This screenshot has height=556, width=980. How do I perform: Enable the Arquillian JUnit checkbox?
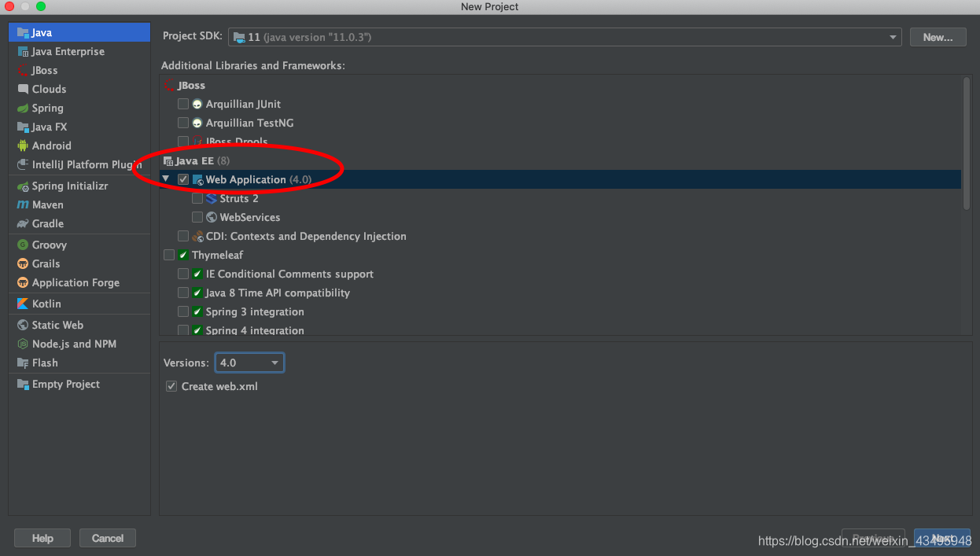tap(183, 105)
